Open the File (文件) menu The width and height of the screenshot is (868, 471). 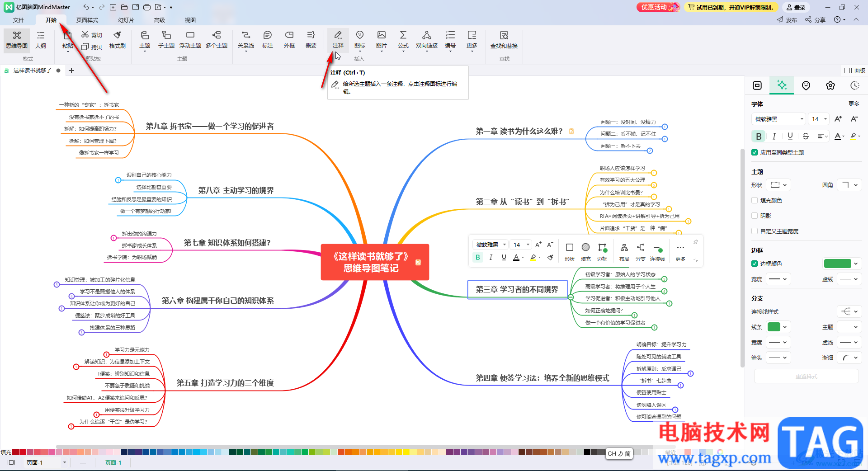[19, 20]
